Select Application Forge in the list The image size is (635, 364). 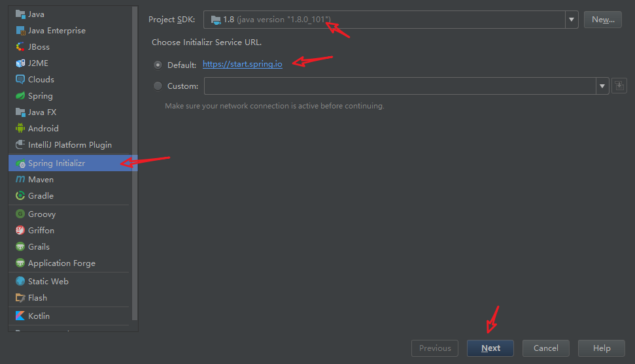[70, 263]
